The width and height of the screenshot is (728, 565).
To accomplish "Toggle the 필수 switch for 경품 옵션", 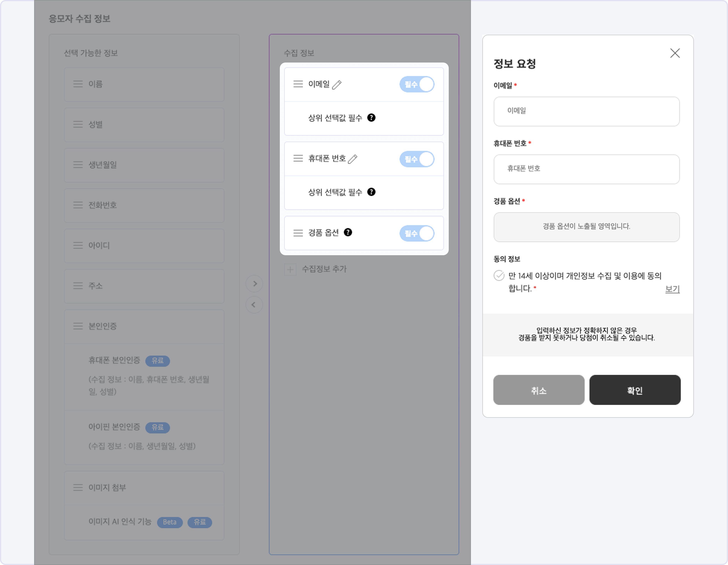I will pos(417,233).
